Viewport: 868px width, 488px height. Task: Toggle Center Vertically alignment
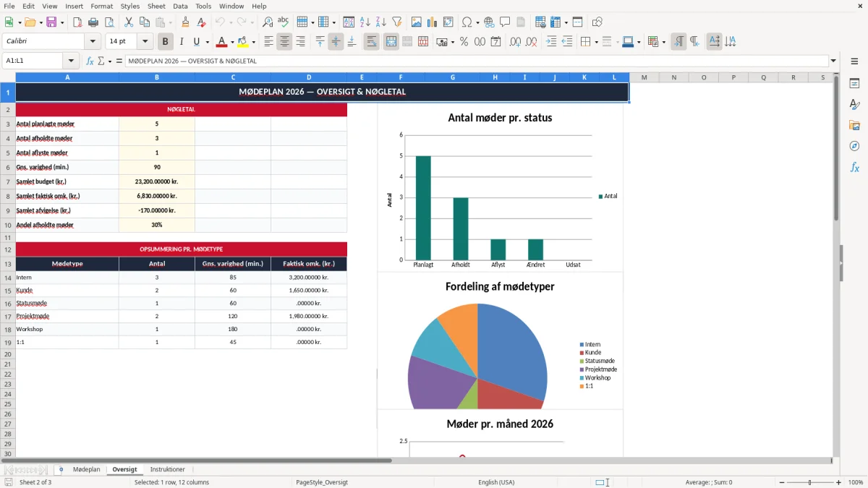coord(336,42)
